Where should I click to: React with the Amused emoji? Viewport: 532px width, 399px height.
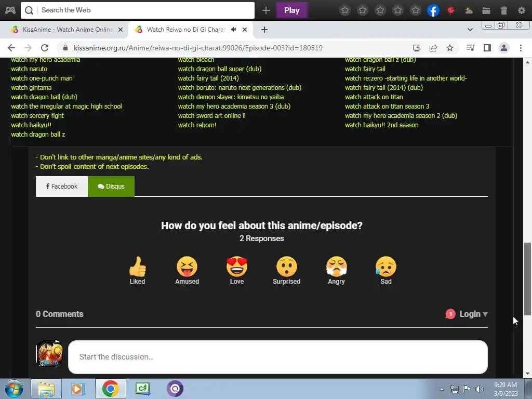click(187, 270)
